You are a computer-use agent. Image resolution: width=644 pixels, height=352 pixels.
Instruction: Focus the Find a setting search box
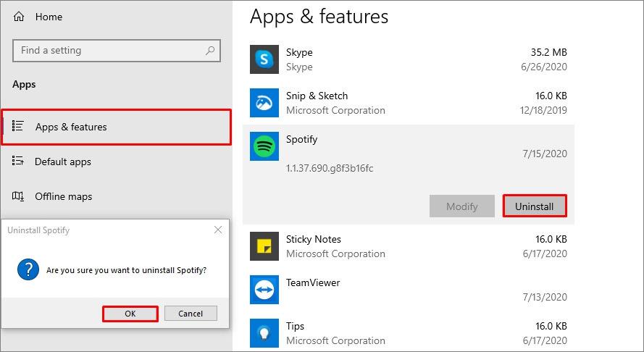[109, 51]
